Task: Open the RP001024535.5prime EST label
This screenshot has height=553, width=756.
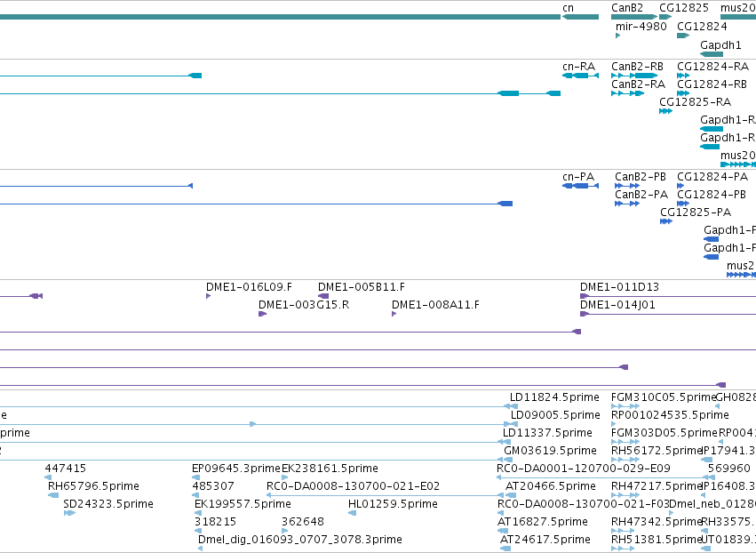Action: 670,415
